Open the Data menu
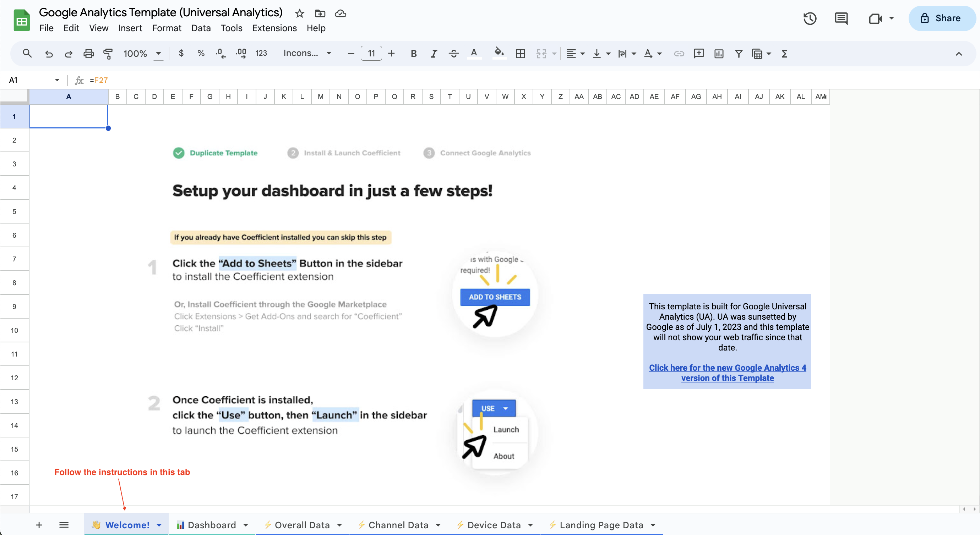The image size is (980, 535). click(201, 28)
